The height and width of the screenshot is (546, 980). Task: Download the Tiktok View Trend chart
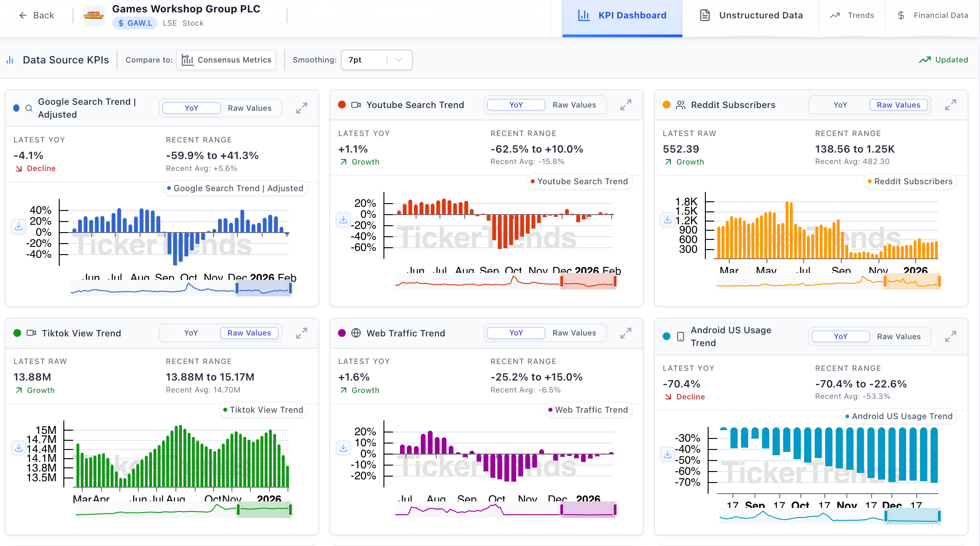click(18, 448)
